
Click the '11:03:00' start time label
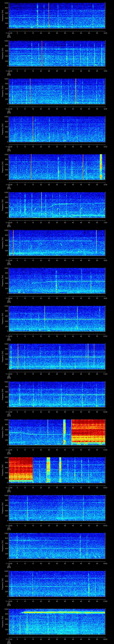(9, 109)
